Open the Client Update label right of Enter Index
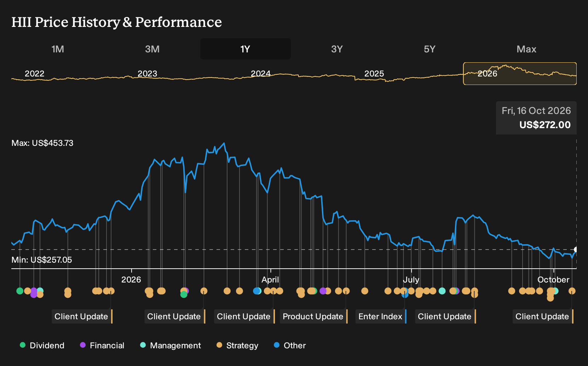 pyautogui.click(x=445, y=316)
